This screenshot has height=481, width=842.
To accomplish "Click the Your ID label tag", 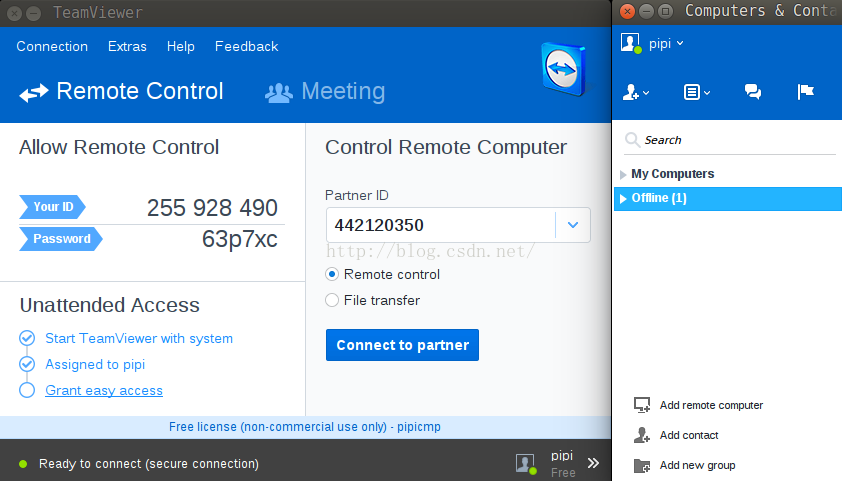I will pos(53,207).
